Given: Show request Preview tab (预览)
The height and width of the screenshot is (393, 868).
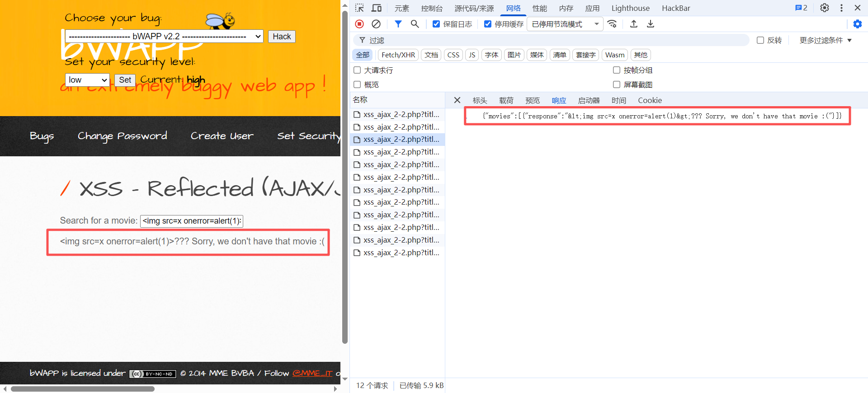Looking at the screenshot, I should click(x=533, y=100).
